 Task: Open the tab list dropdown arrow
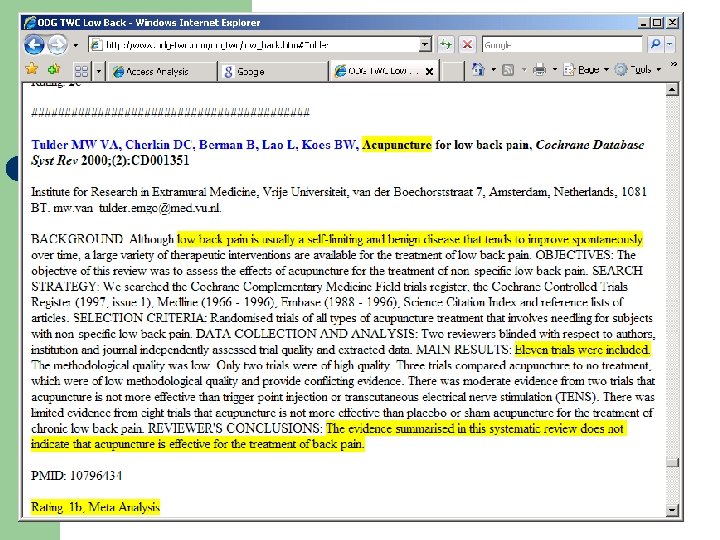pos(98,71)
